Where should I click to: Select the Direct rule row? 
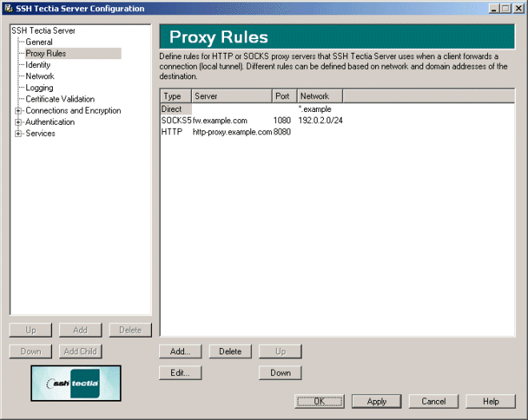[x=338, y=109]
